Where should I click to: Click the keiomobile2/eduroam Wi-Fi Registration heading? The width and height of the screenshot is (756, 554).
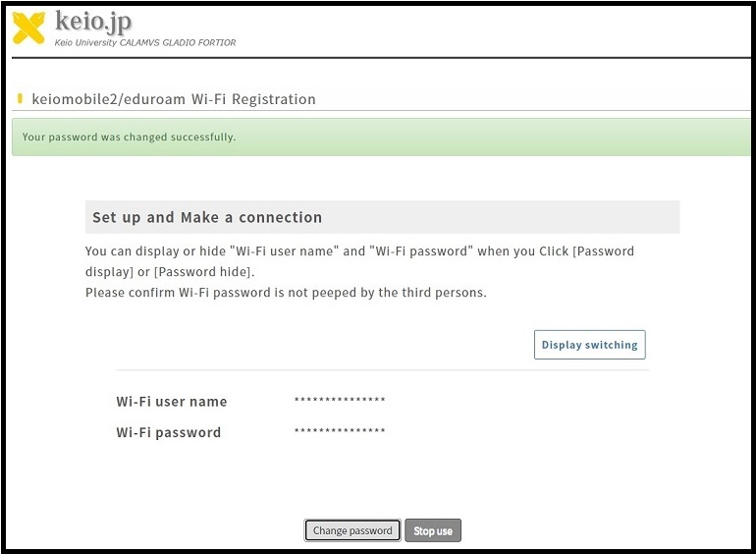(x=174, y=99)
